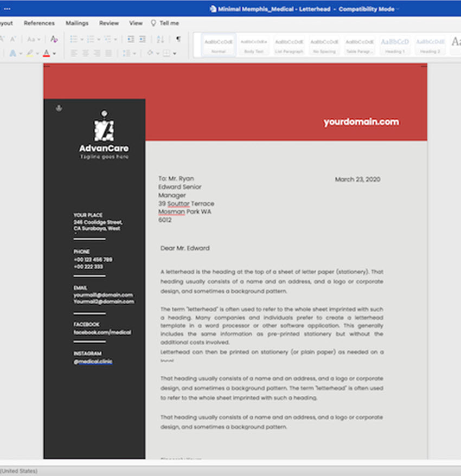Click the Multilevel List icon
461x476 pixels.
[107, 39]
